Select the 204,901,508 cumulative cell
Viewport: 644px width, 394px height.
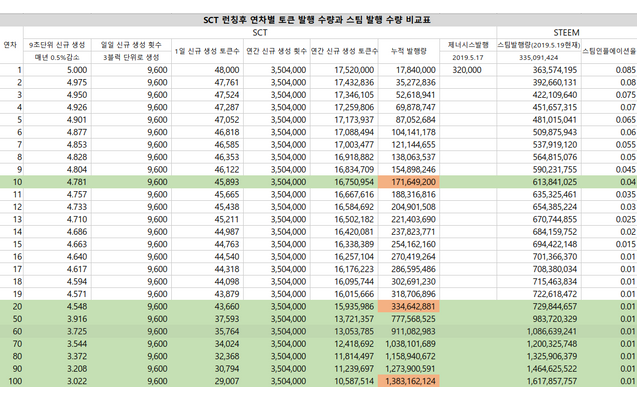pos(414,207)
